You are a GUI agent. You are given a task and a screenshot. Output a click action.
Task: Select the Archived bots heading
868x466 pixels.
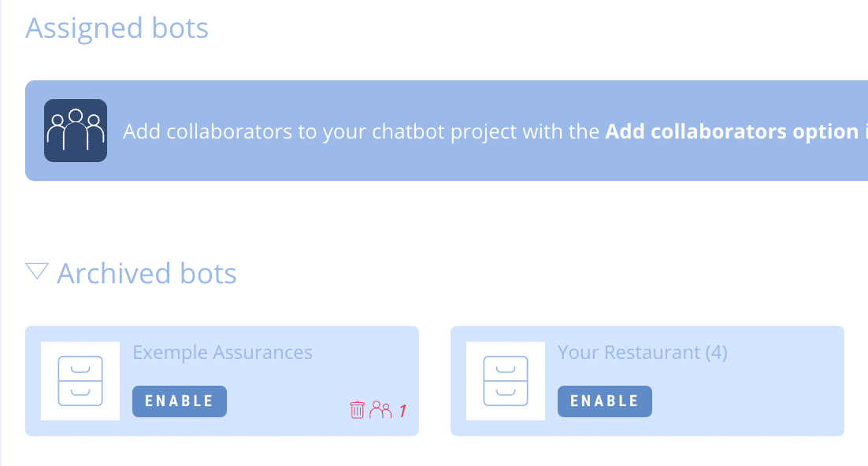pyautogui.click(x=146, y=273)
